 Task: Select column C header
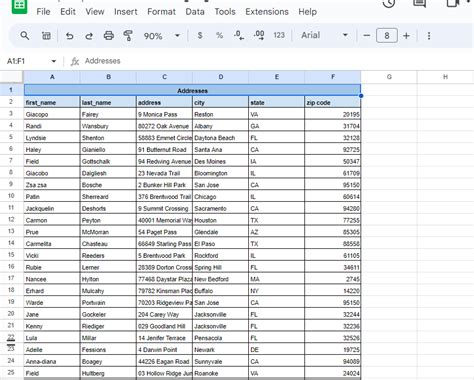click(x=164, y=77)
